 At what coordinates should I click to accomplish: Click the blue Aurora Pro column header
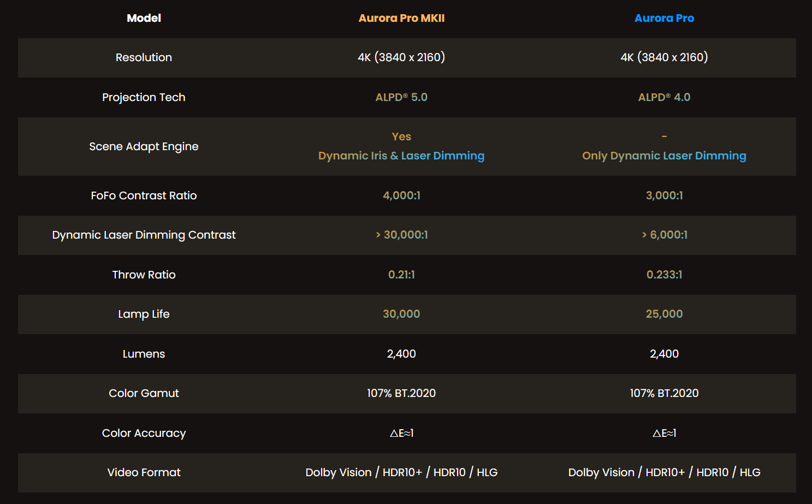[x=664, y=18]
